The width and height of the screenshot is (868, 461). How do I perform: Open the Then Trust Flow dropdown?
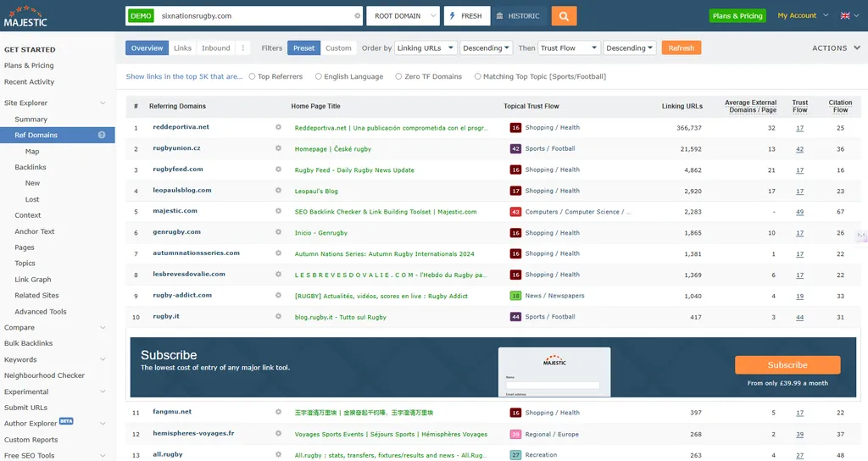pyautogui.click(x=570, y=48)
